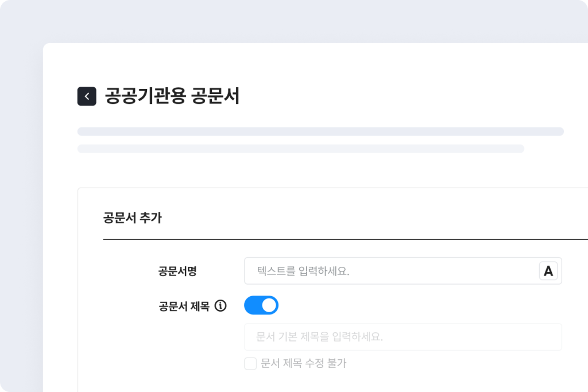588x392 pixels.
Task: Click the white knob of the 공문서 제목 switch
Action: (269, 305)
